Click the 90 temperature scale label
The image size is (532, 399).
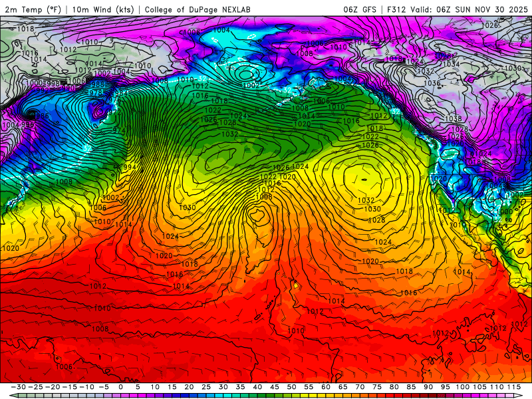coord(428,387)
